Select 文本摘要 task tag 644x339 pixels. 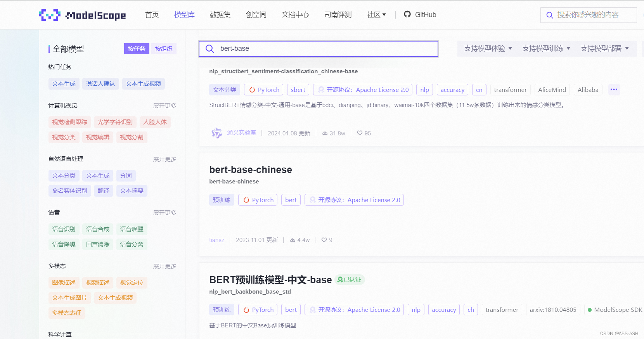(132, 191)
